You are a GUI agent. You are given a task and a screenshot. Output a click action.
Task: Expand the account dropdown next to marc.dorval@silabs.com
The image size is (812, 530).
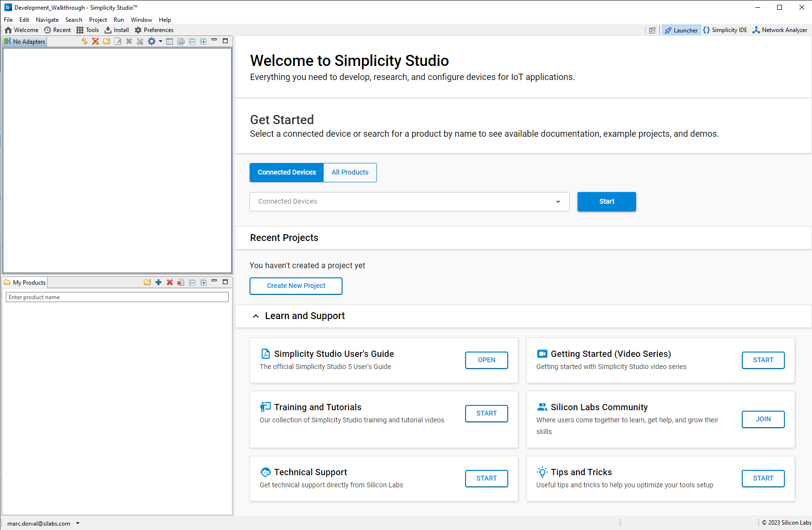[x=78, y=524]
